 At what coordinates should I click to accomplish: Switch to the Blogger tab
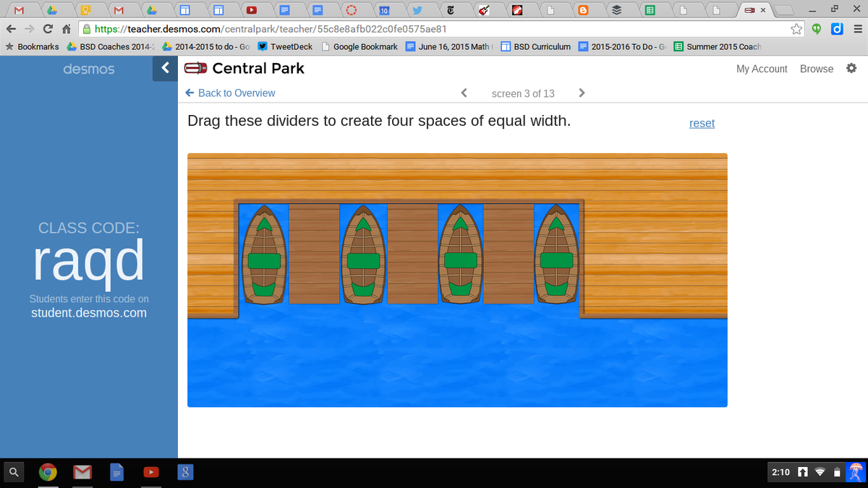pyautogui.click(x=583, y=10)
